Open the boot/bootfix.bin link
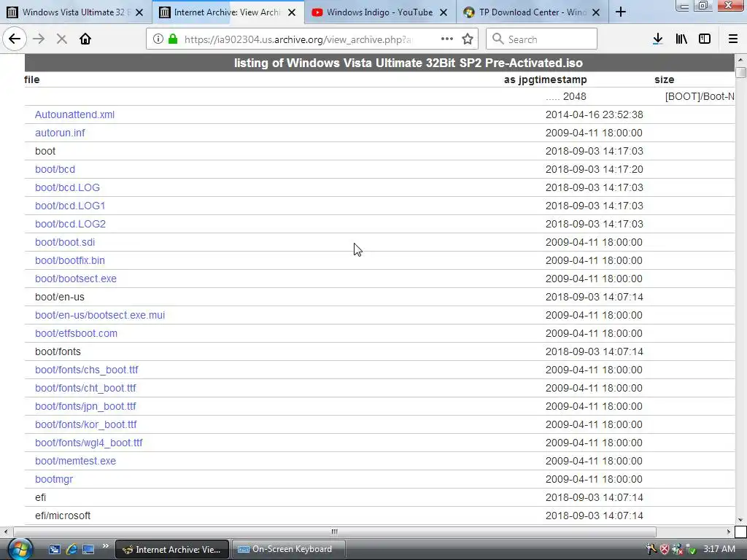This screenshot has height=560, width=747. pos(69,260)
